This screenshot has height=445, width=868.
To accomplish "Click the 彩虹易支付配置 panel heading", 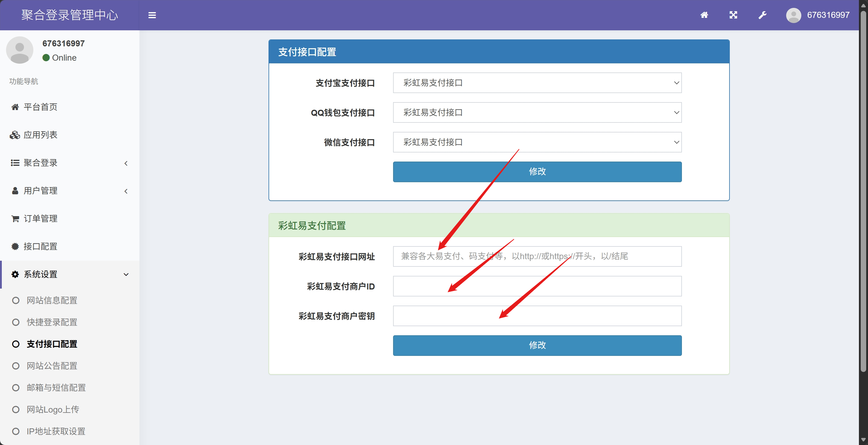I will coord(312,226).
